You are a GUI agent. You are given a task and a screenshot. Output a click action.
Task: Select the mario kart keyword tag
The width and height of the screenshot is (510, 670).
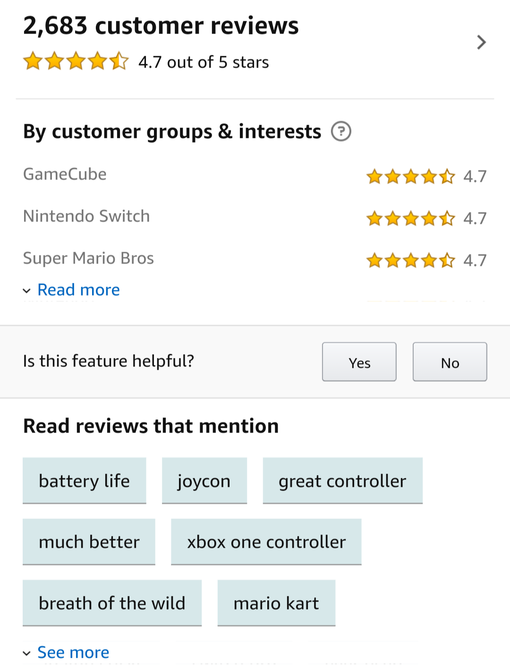tap(276, 603)
